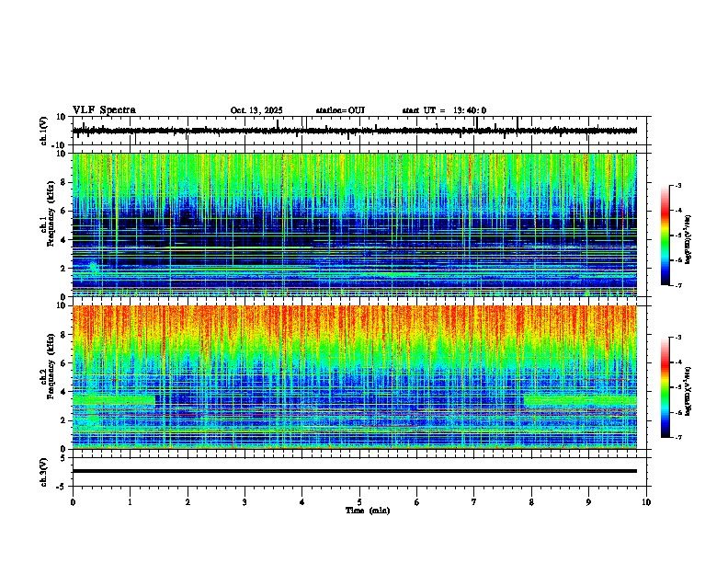Click time axis tick label "2"
Screen dimensions: 728x563
188,502
